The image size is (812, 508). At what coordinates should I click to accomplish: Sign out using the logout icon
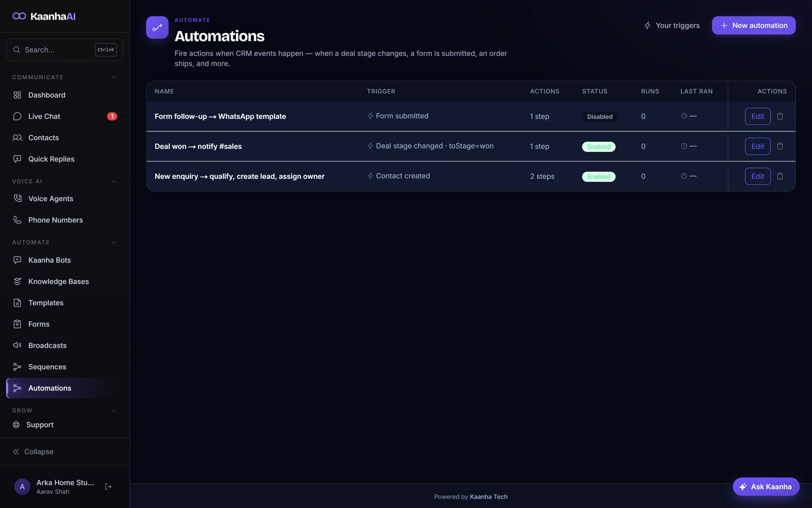pos(108,487)
